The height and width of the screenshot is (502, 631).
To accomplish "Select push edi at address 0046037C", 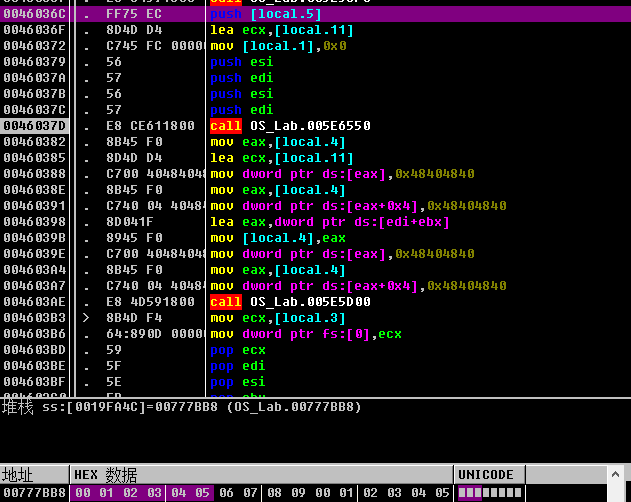I will coord(241,110).
